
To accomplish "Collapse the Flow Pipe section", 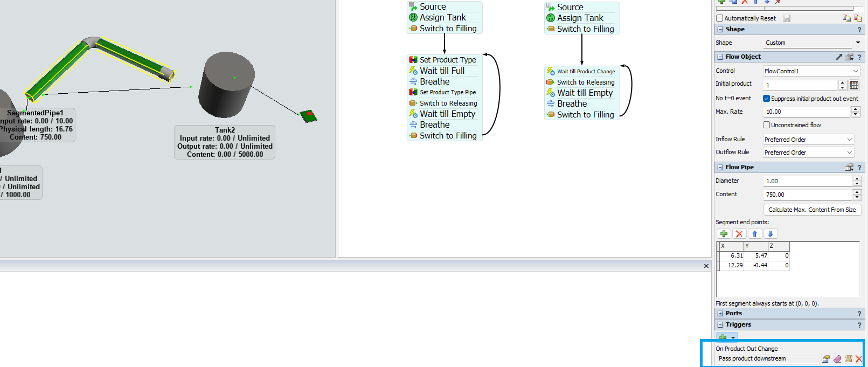I will [x=720, y=168].
